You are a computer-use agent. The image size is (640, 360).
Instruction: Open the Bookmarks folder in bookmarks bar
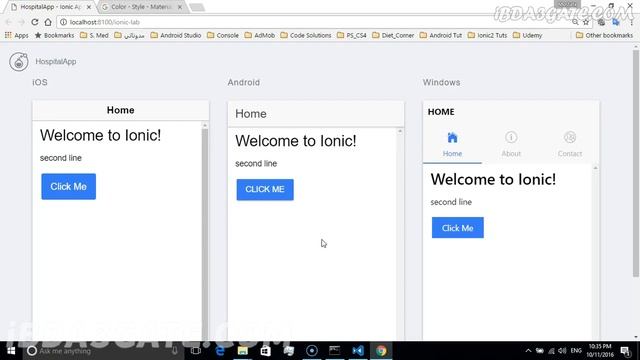[x=54, y=36]
